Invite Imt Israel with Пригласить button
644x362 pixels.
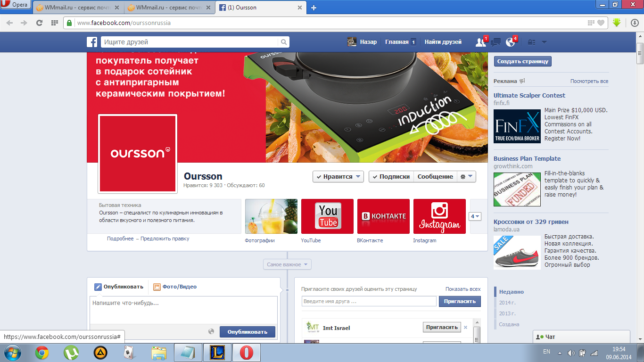(x=442, y=327)
